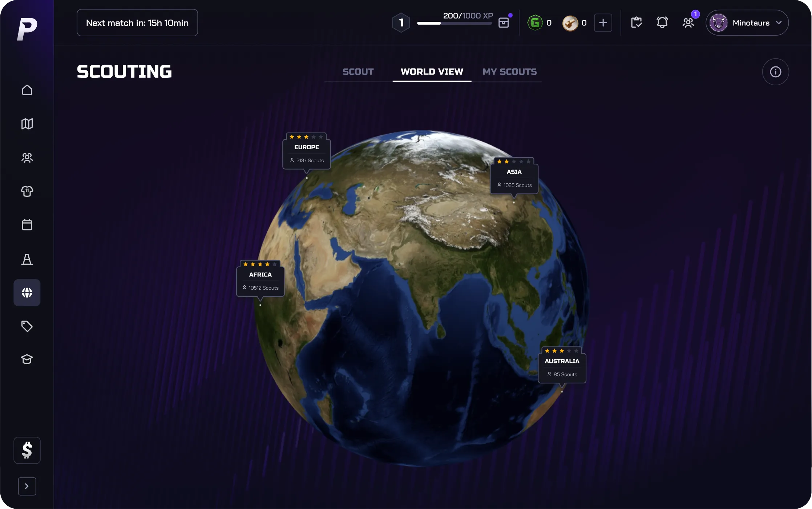Open the graduation cap academy icon
812x509 pixels.
click(27, 359)
